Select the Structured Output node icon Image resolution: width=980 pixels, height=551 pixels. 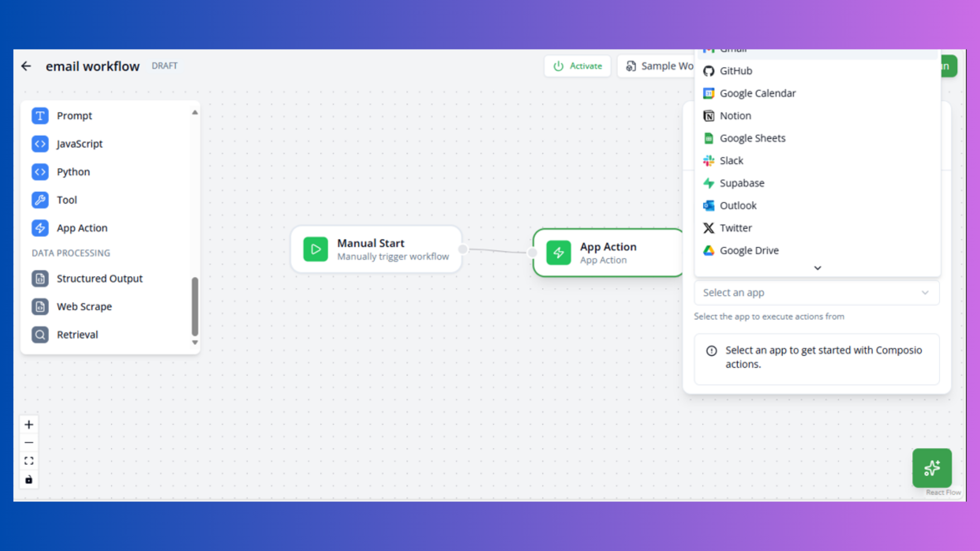pyautogui.click(x=40, y=279)
